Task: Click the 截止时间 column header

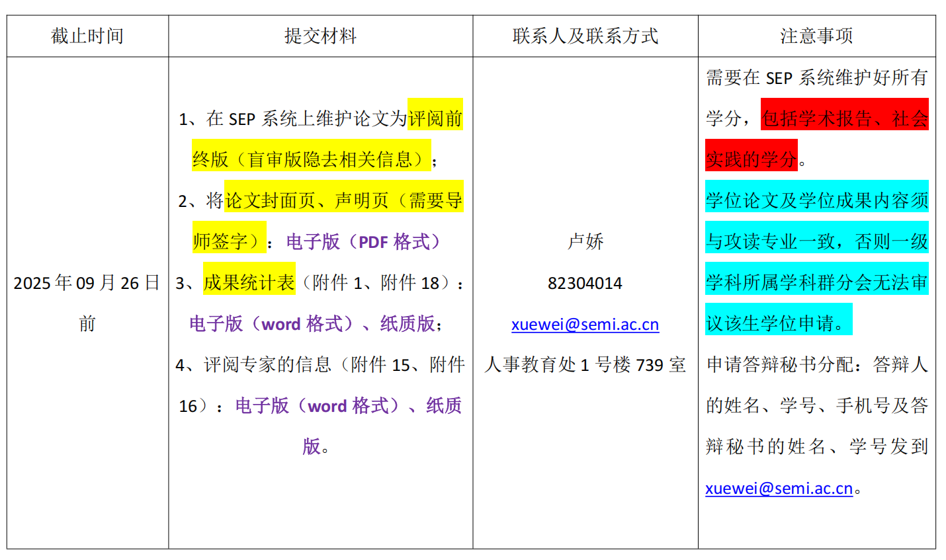Action: (87, 36)
